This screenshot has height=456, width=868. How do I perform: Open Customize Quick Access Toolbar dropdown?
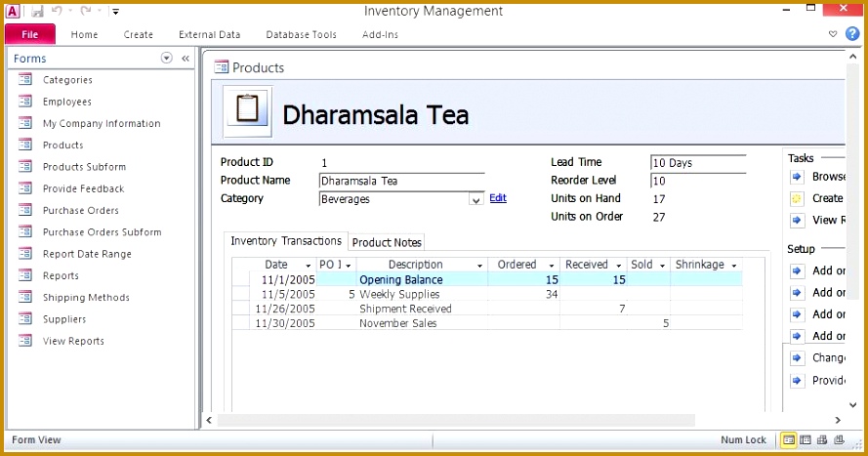point(115,11)
